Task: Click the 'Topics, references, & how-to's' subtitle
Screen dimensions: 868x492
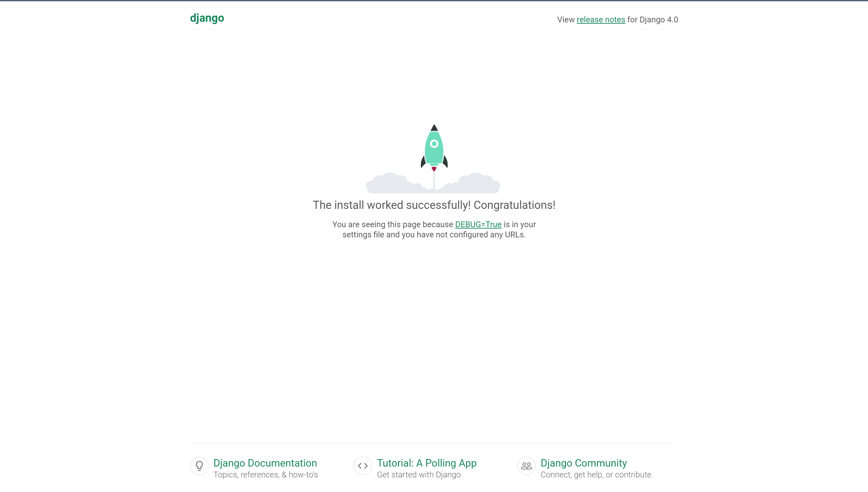Action: (266, 475)
